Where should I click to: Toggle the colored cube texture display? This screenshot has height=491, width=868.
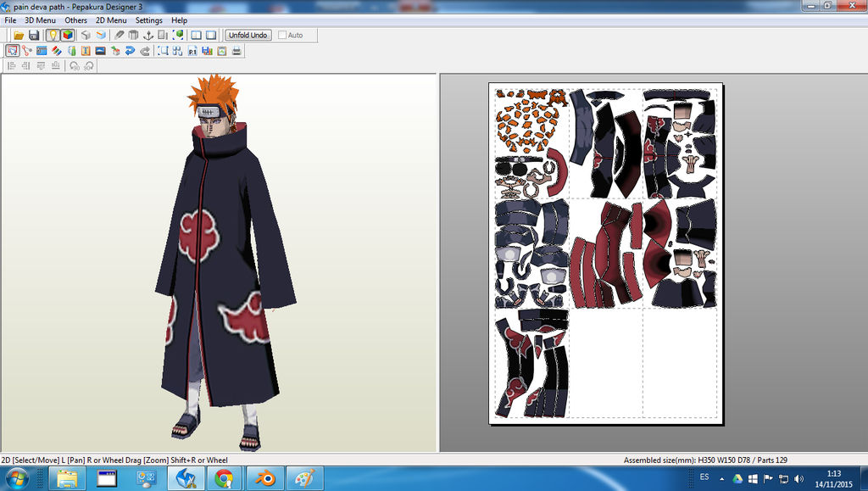pos(67,36)
